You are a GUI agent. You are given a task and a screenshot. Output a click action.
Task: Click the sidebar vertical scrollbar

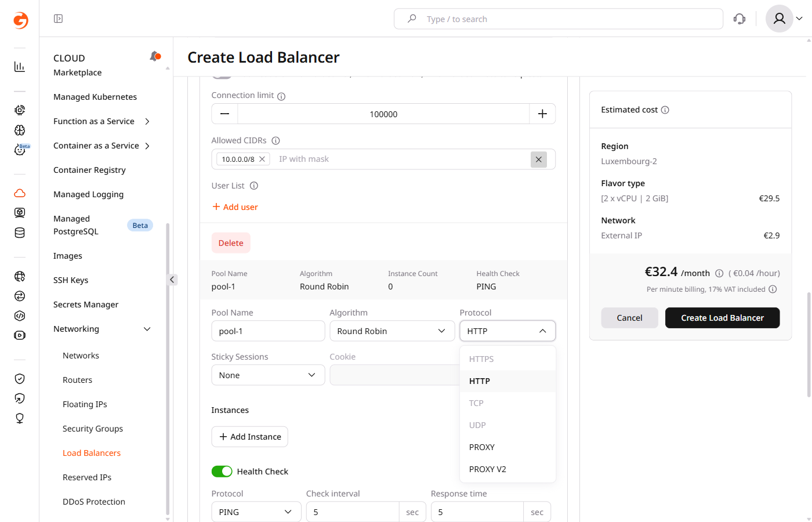coord(168,368)
